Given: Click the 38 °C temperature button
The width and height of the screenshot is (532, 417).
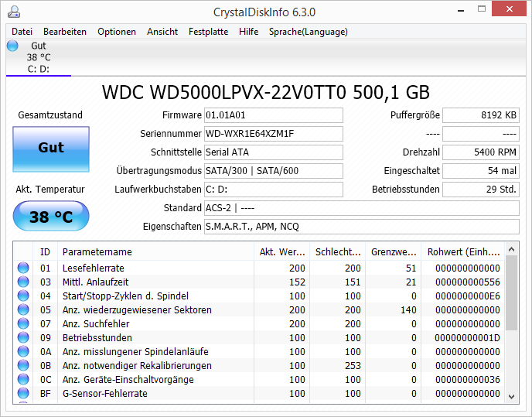Looking at the screenshot, I should click(x=51, y=216).
